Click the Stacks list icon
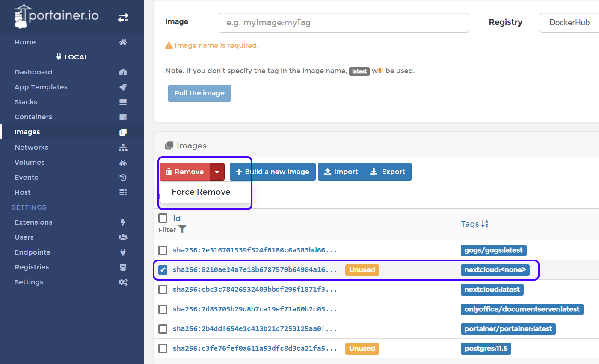Screen dimensions: 599x364 click(123, 102)
